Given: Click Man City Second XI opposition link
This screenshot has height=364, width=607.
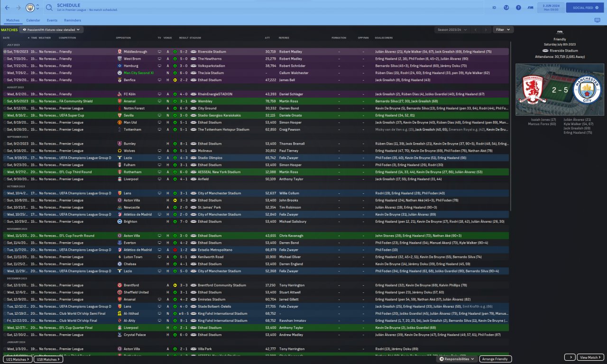Looking at the screenshot, I should click(138, 73).
